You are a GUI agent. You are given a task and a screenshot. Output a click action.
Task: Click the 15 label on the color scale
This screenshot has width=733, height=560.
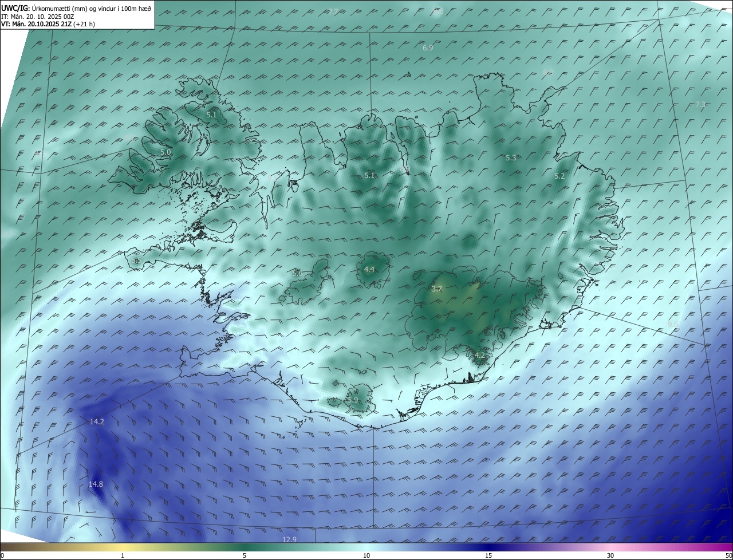pyautogui.click(x=488, y=555)
